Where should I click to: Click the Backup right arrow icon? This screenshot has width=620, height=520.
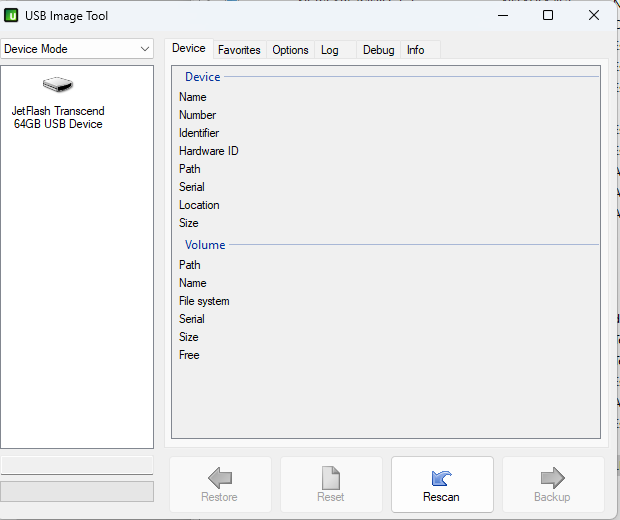pos(552,478)
